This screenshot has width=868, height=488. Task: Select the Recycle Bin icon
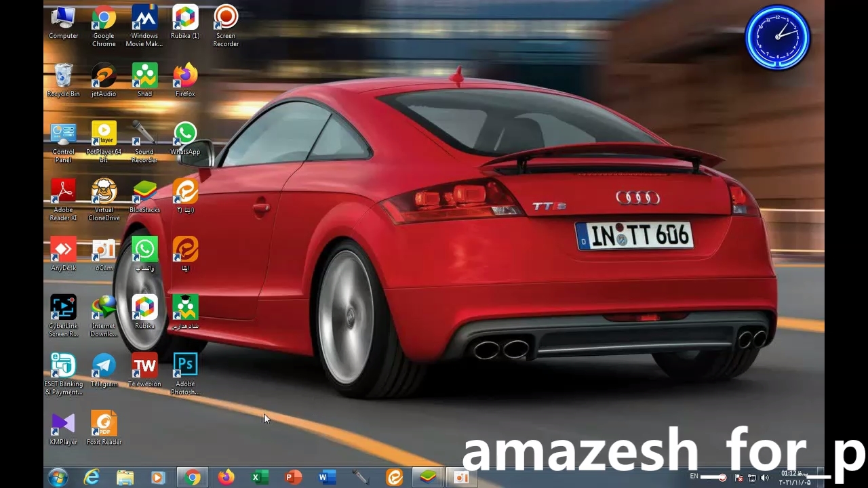[63, 77]
